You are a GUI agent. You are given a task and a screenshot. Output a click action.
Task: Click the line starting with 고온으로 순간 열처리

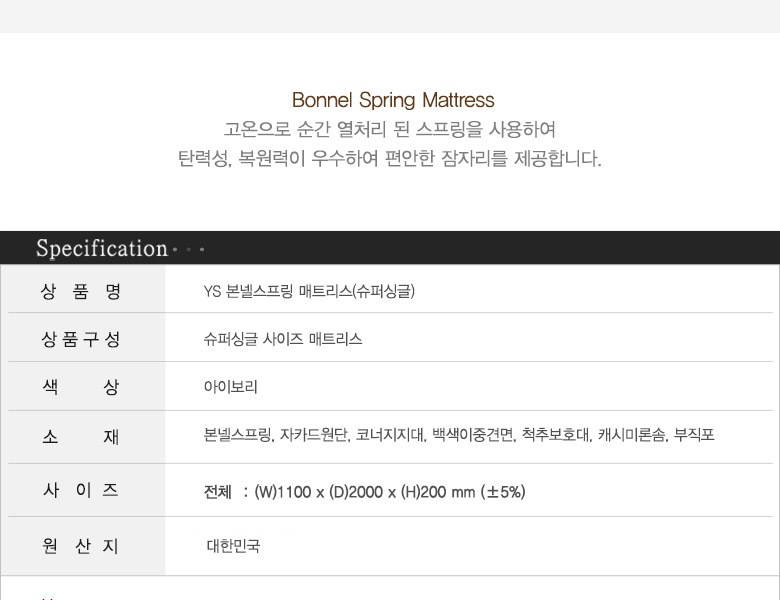(x=390, y=129)
